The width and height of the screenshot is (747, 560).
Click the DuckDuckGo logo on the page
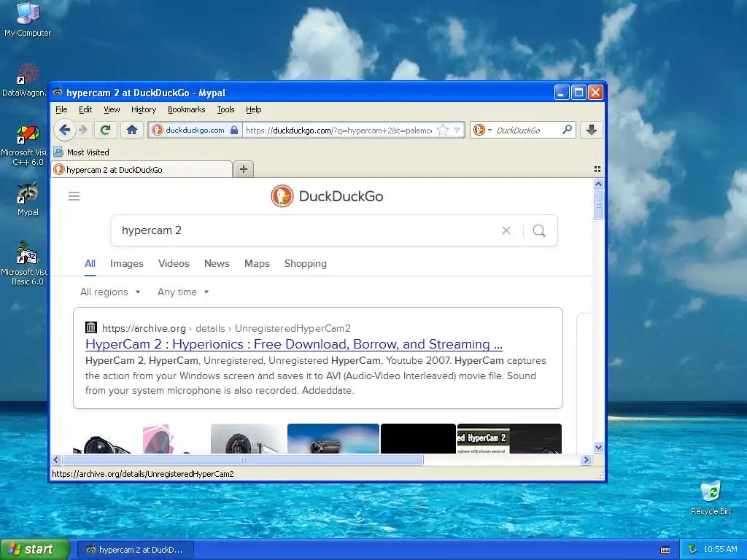(327, 196)
